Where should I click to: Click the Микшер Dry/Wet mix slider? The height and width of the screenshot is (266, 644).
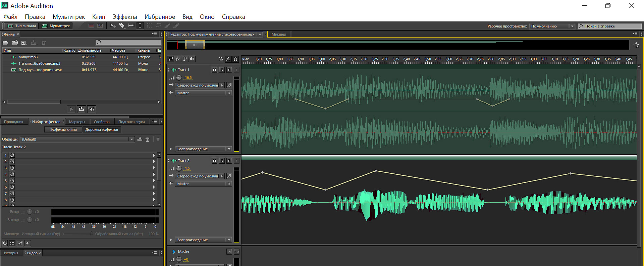tap(78, 234)
